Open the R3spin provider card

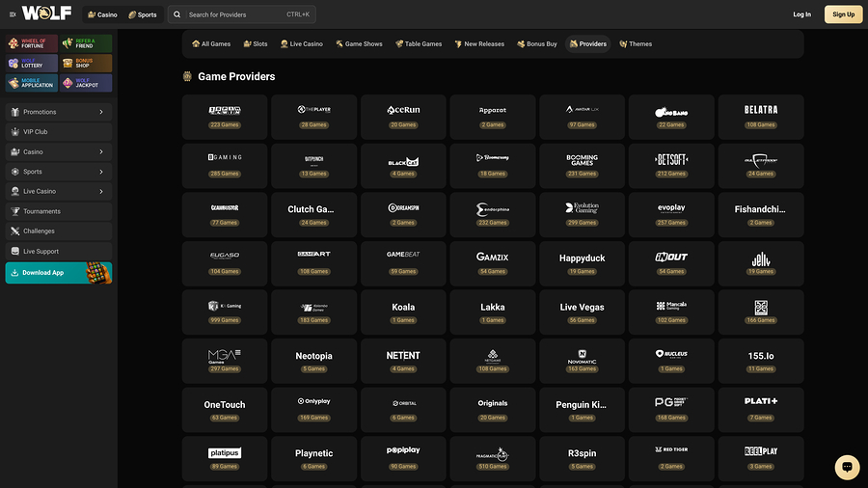click(x=582, y=459)
